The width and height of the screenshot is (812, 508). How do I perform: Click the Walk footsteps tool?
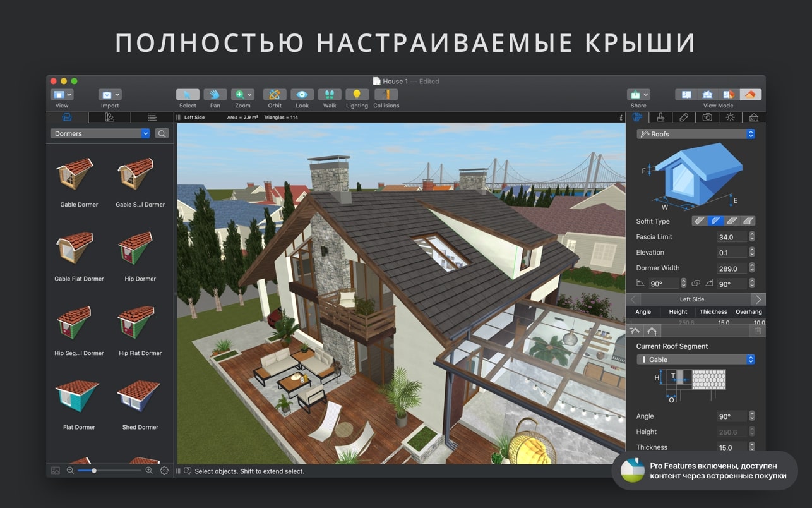click(330, 95)
